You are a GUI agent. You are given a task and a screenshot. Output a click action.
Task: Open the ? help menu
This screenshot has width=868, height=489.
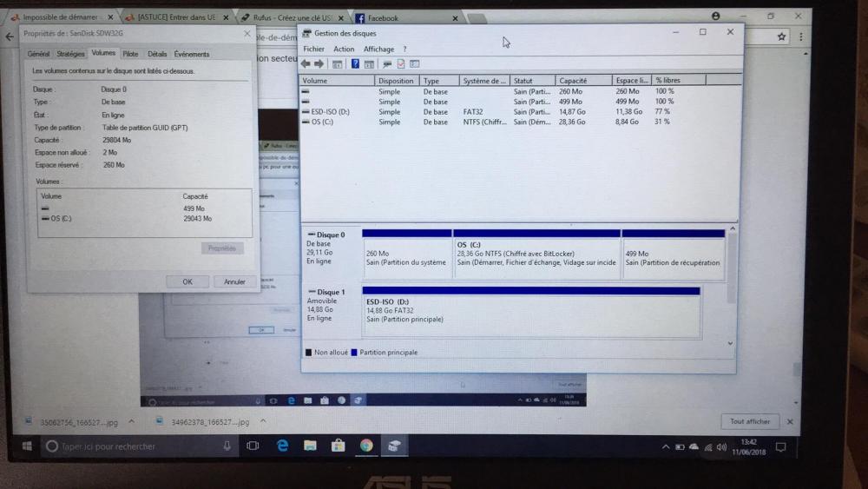click(x=404, y=49)
